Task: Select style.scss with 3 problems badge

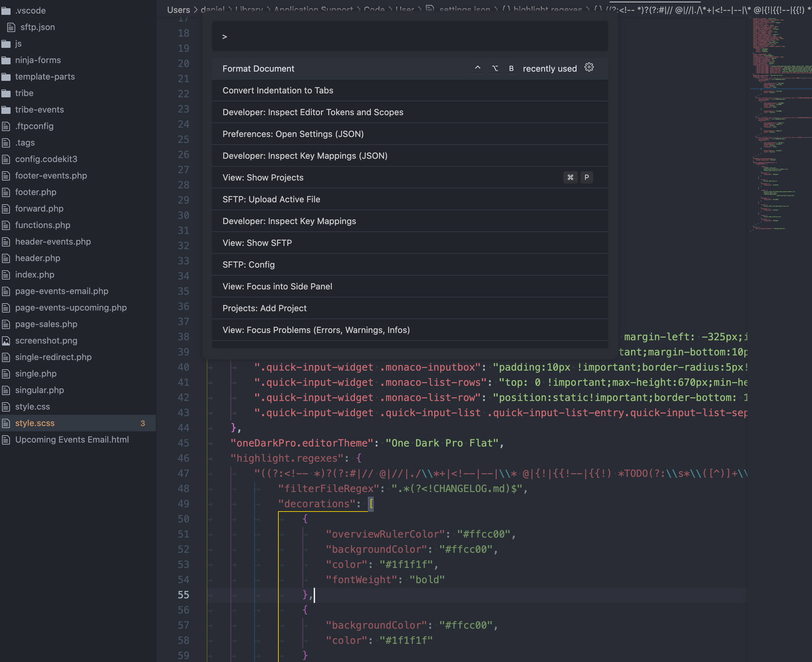Action: pos(35,423)
